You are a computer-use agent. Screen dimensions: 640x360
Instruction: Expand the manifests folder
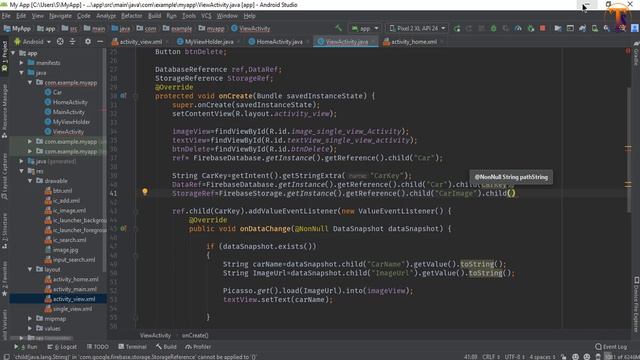(x=21, y=63)
